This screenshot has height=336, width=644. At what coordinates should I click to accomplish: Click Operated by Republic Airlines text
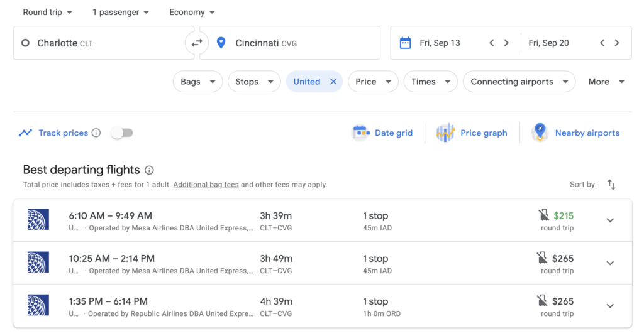[x=170, y=313]
